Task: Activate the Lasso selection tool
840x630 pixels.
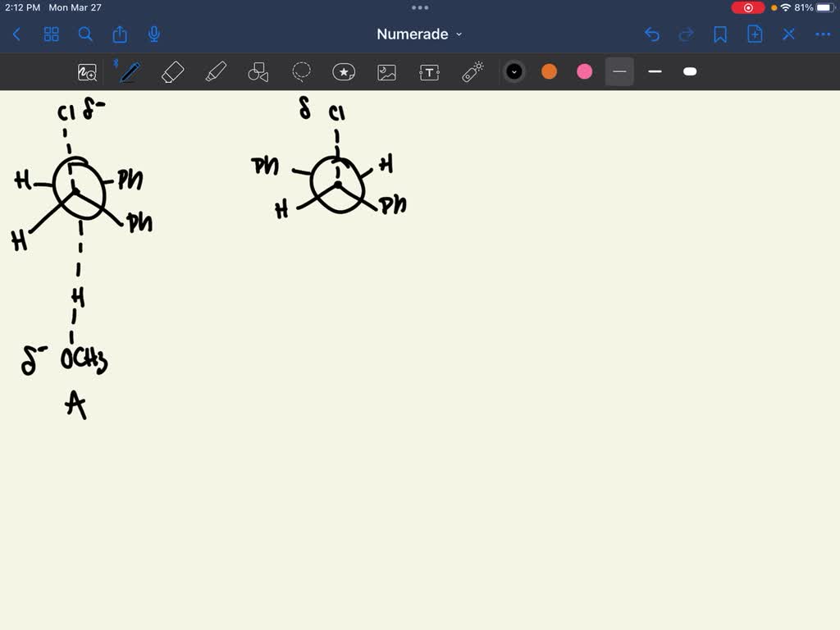Action: (x=301, y=72)
